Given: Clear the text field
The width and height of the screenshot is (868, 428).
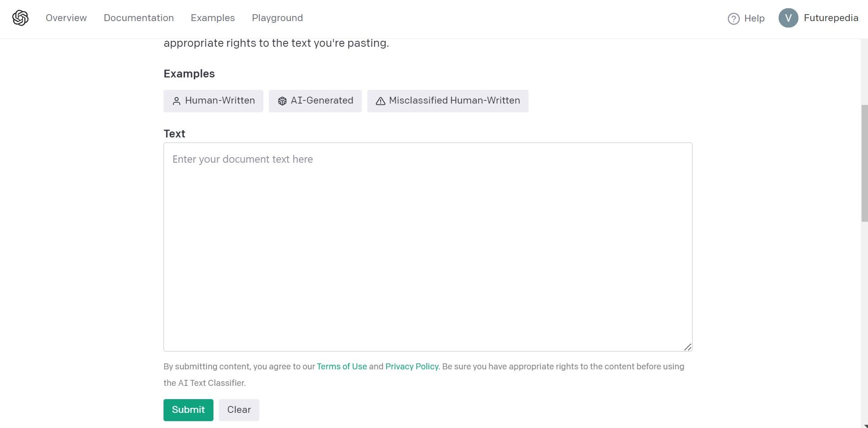Looking at the screenshot, I should tap(239, 410).
